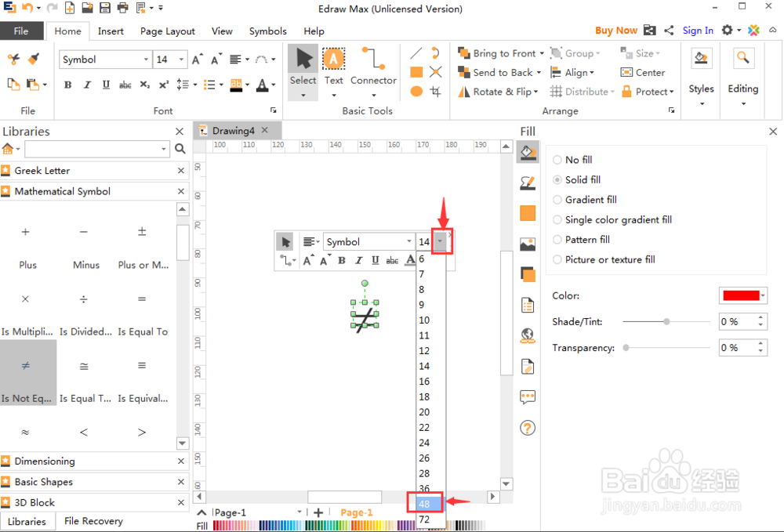The width and height of the screenshot is (784, 532).
Task: Click the Libraries search magnifier icon
Action: (180, 149)
